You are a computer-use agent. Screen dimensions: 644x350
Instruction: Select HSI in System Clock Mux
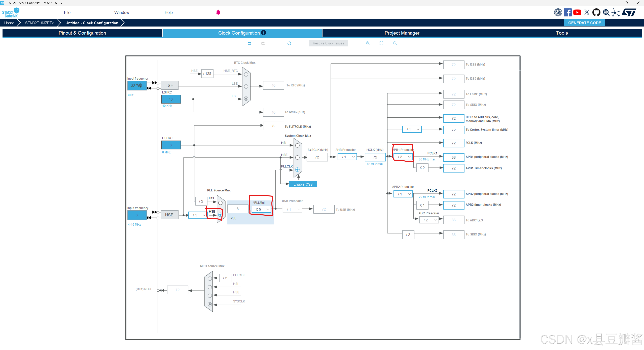tap(297, 145)
